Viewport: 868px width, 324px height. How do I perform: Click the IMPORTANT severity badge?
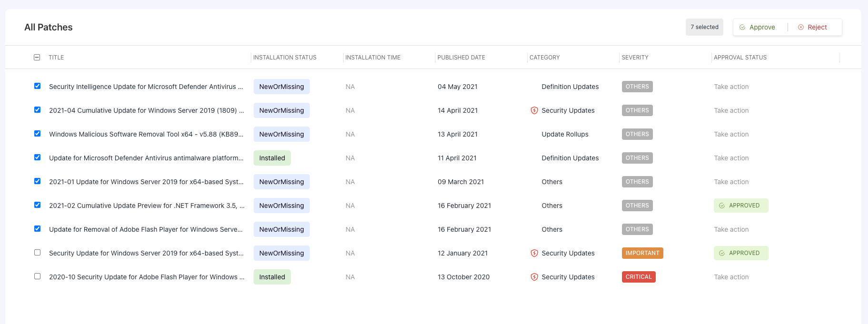pyautogui.click(x=642, y=253)
